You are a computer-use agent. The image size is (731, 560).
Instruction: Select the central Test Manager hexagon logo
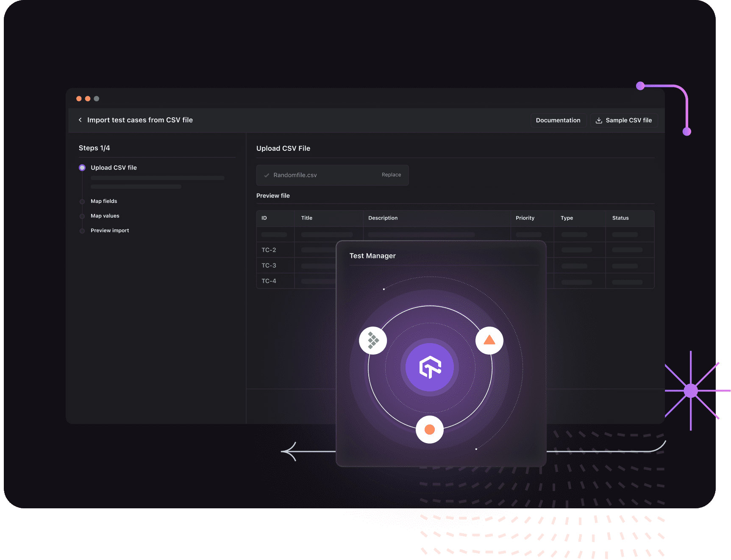(430, 367)
